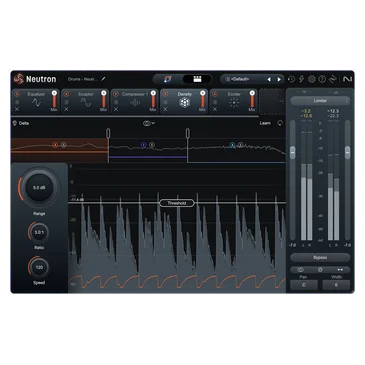Enable the Delta listen toggle
The height and width of the screenshot is (365, 365).
[21, 123]
